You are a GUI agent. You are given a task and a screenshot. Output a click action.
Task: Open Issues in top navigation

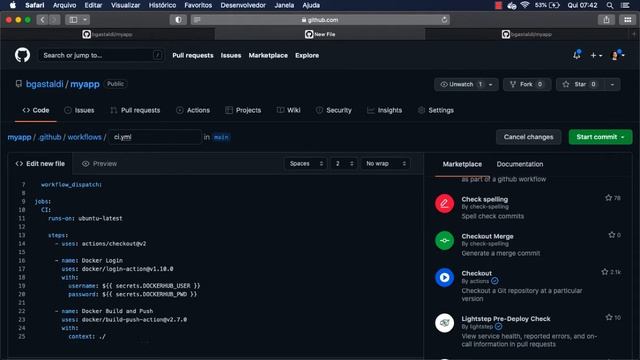[231, 56]
